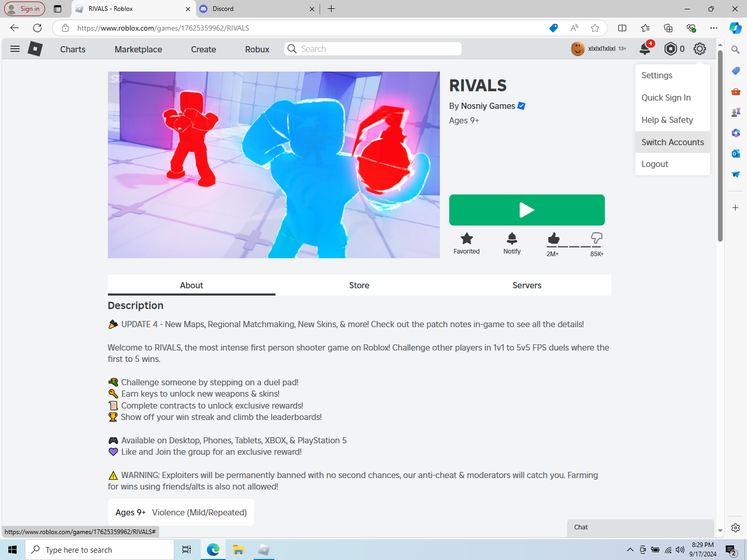
Task: Open the tab actions menu icon
Action: point(58,9)
